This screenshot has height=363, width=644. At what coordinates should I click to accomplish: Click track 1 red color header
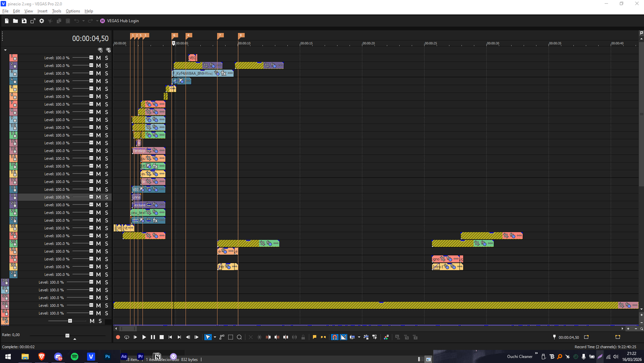coord(13,57)
